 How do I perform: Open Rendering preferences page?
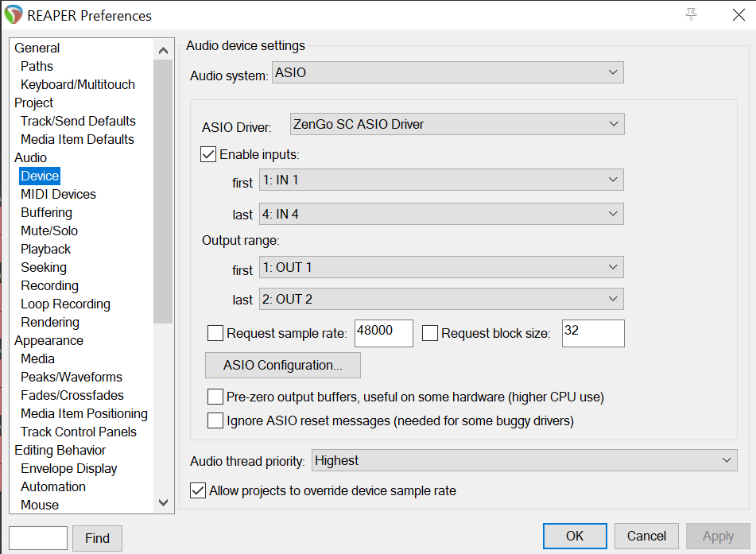pyautogui.click(x=50, y=322)
